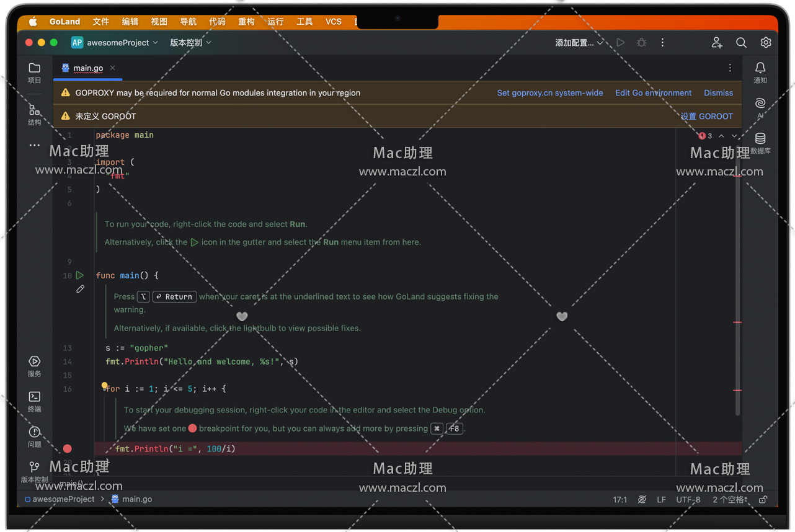Expand the 版本控制 dropdown in title bar

pyautogui.click(x=190, y=43)
